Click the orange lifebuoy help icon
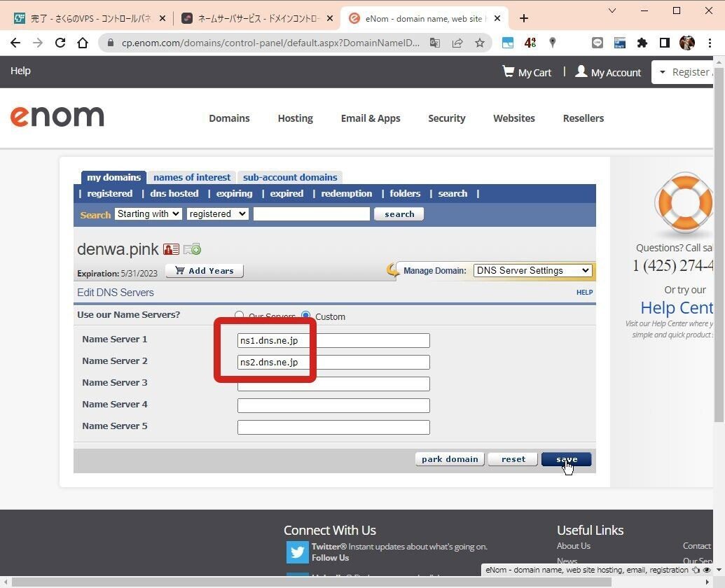 684,202
